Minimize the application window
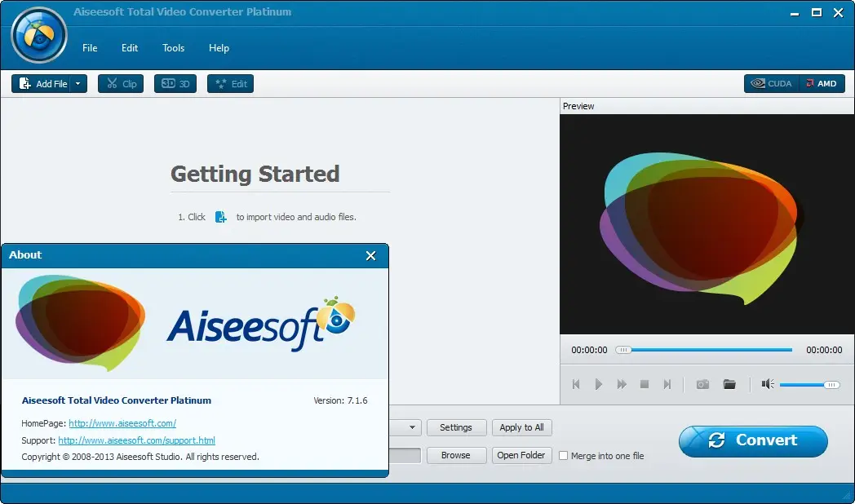 coord(795,12)
